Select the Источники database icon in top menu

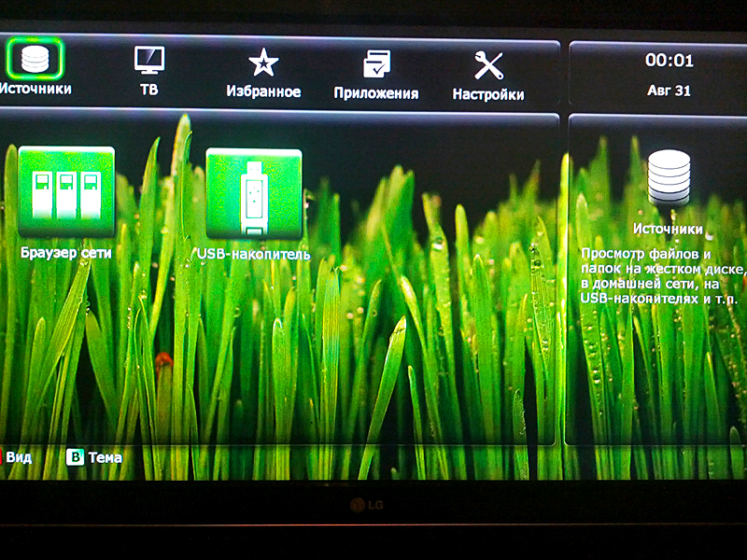[x=35, y=60]
